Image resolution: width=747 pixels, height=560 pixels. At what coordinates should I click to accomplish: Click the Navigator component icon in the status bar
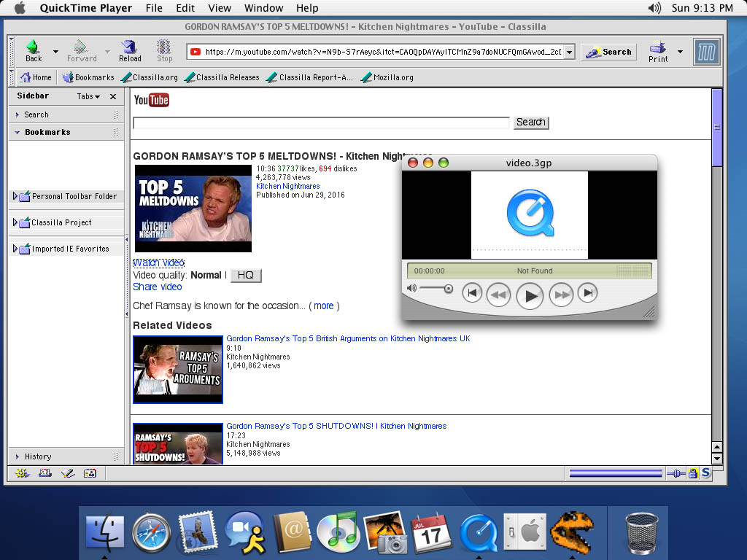(x=22, y=473)
